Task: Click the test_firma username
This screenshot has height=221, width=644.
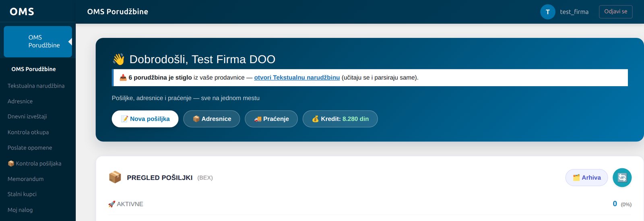Action: click(x=574, y=12)
